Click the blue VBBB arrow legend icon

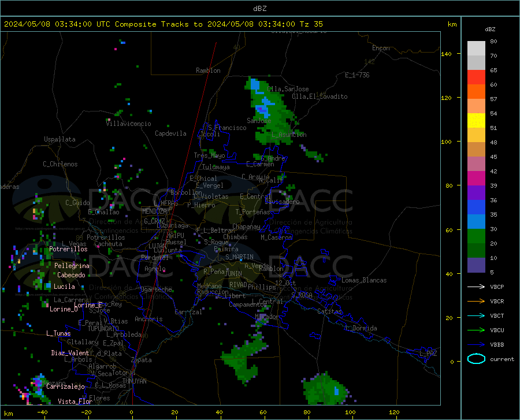click(476, 345)
